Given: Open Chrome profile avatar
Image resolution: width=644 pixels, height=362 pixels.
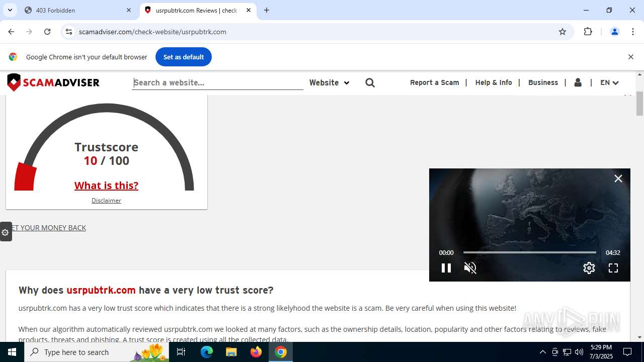Looking at the screenshot, I should click(615, 32).
